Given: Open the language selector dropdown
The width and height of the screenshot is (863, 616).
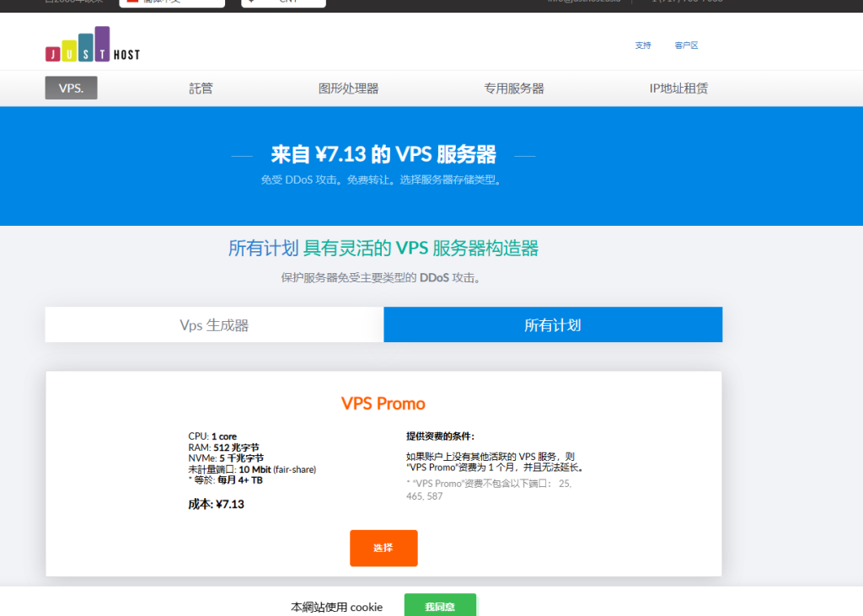Looking at the screenshot, I should tap(172, 2).
